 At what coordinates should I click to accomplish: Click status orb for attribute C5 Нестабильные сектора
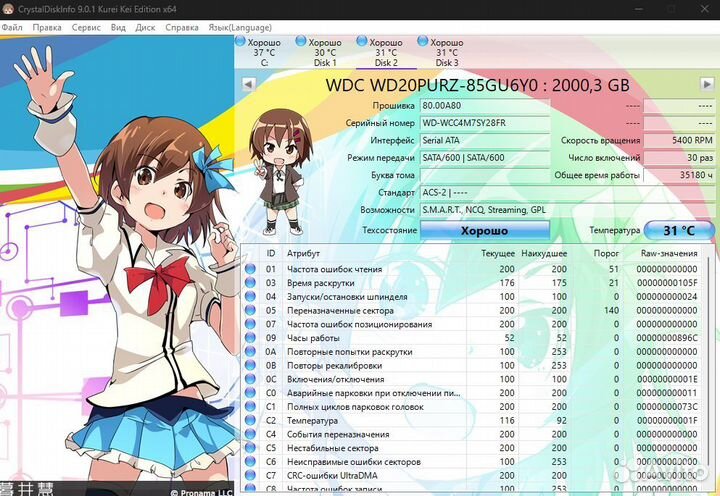coord(251,448)
